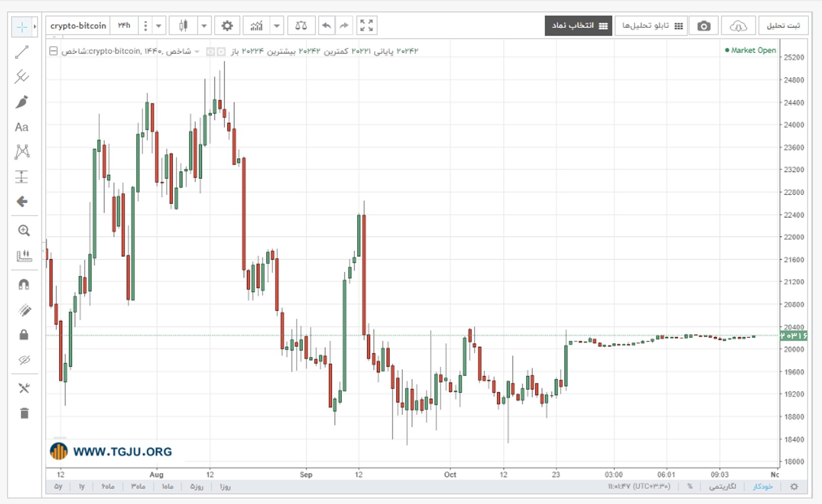
Task: Click the 18000 price axis label
Action: coord(794,462)
